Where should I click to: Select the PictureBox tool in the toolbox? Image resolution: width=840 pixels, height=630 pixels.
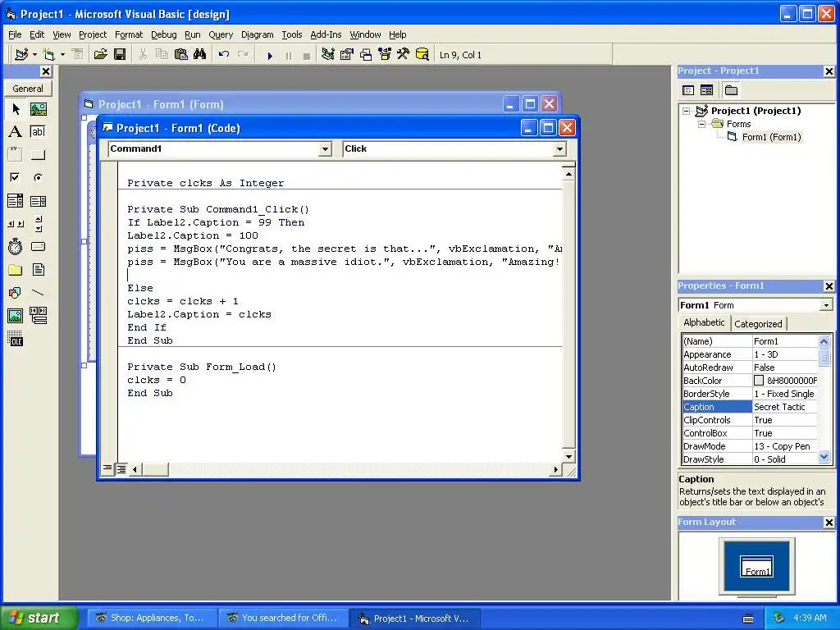tap(38, 109)
